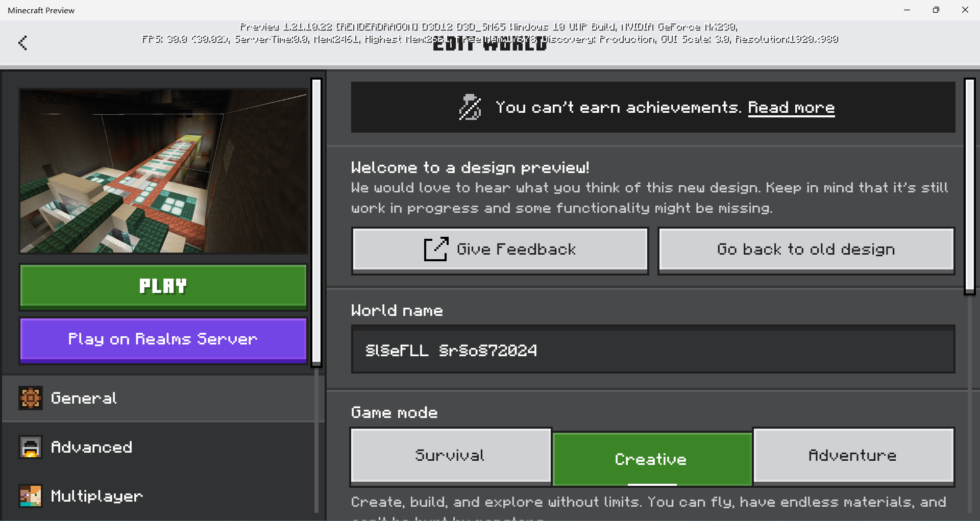Click the back arrow icon

[x=22, y=43]
